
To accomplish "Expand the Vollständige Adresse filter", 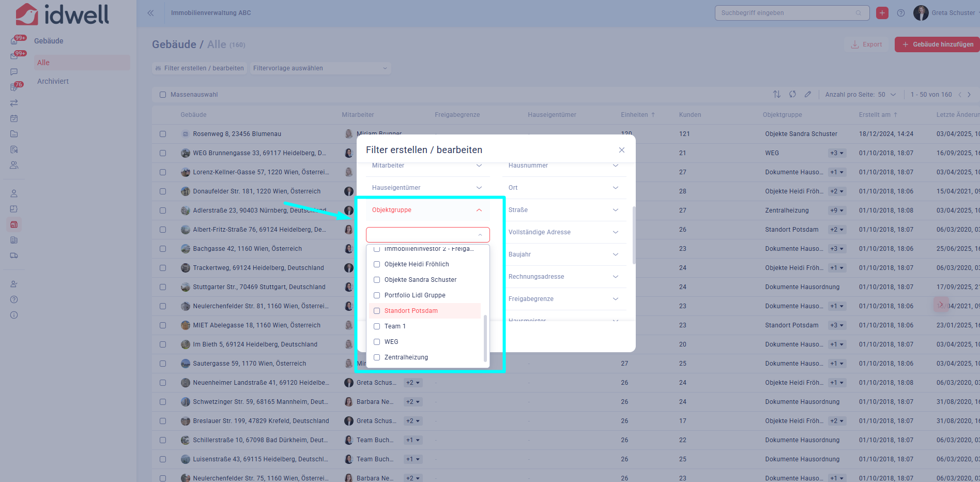I will (563, 232).
